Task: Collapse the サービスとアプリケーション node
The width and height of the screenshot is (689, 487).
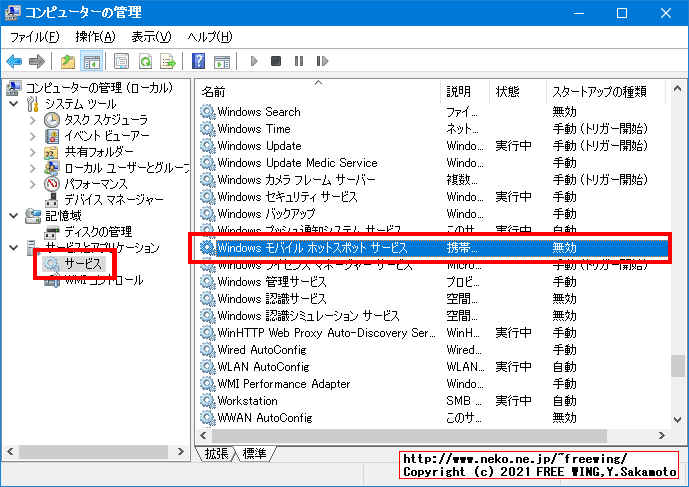Action: [x=14, y=247]
